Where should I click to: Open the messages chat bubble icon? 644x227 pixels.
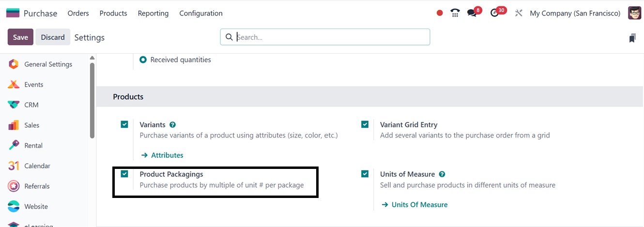pyautogui.click(x=472, y=13)
